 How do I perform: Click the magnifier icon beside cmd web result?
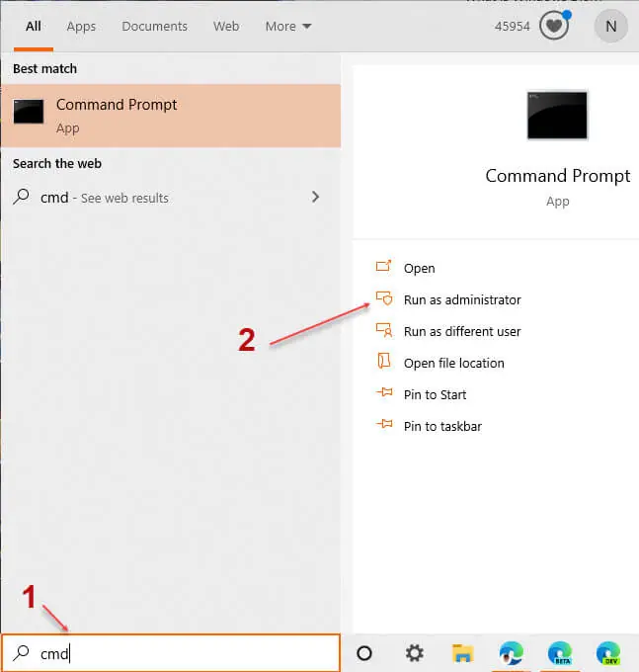pos(21,197)
